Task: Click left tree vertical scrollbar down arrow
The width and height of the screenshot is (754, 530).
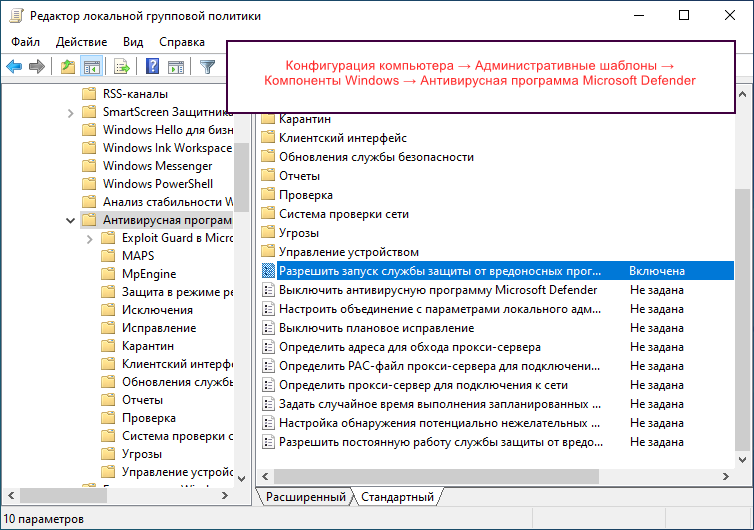Action: [242, 479]
